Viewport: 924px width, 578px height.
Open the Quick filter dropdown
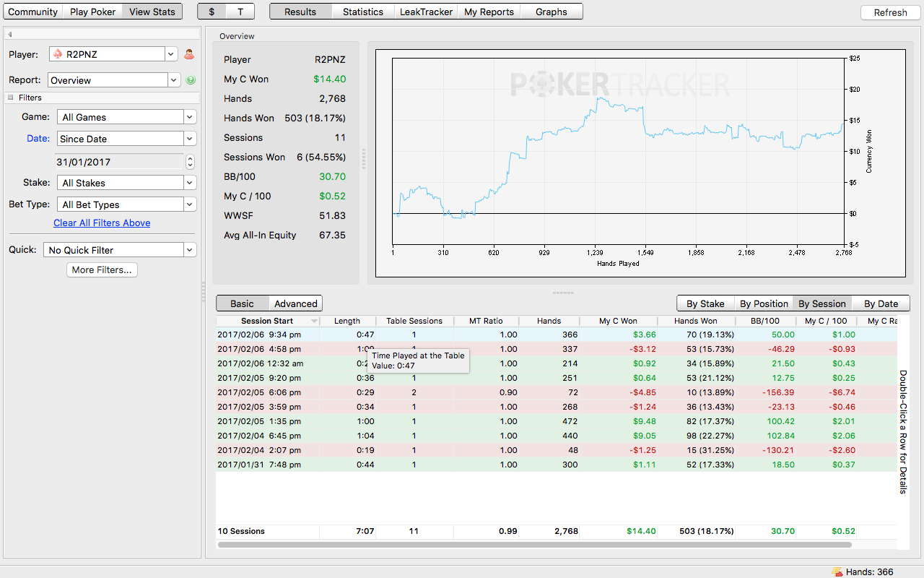(x=120, y=250)
